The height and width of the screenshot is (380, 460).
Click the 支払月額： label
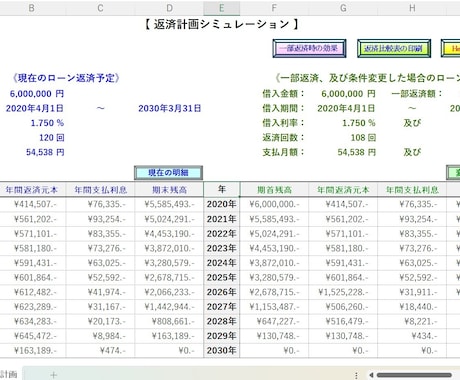283,152
